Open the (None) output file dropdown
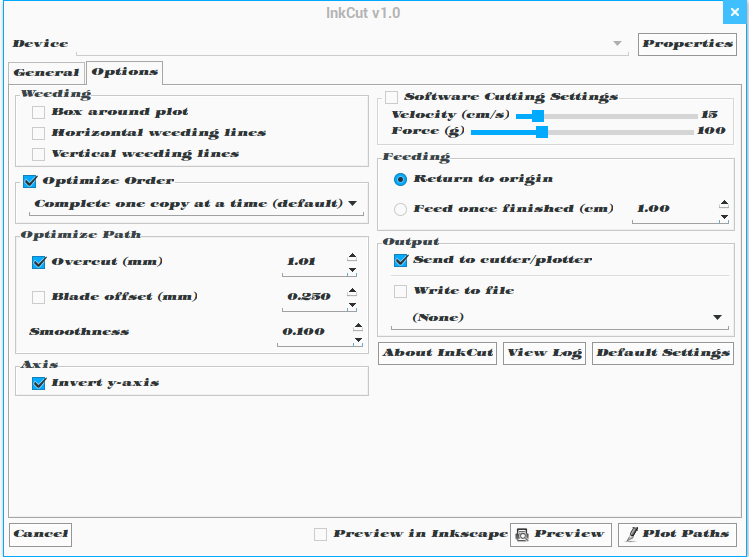The image size is (749, 557). [x=560, y=318]
